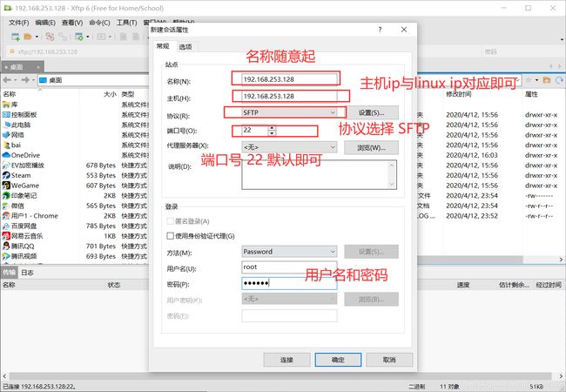Click the open session folder toolbar icon
Screen dimensions: 566x392
click(x=28, y=37)
